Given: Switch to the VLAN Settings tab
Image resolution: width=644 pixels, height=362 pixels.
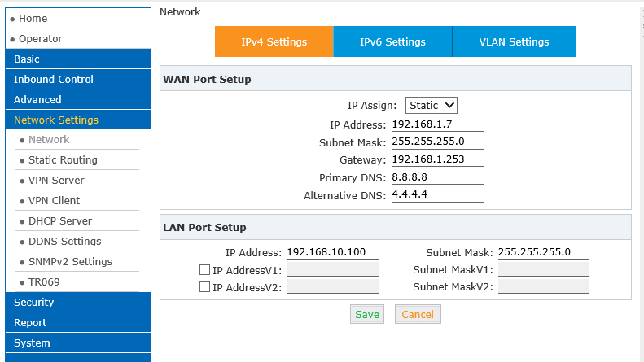Looking at the screenshot, I should point(515,41).
